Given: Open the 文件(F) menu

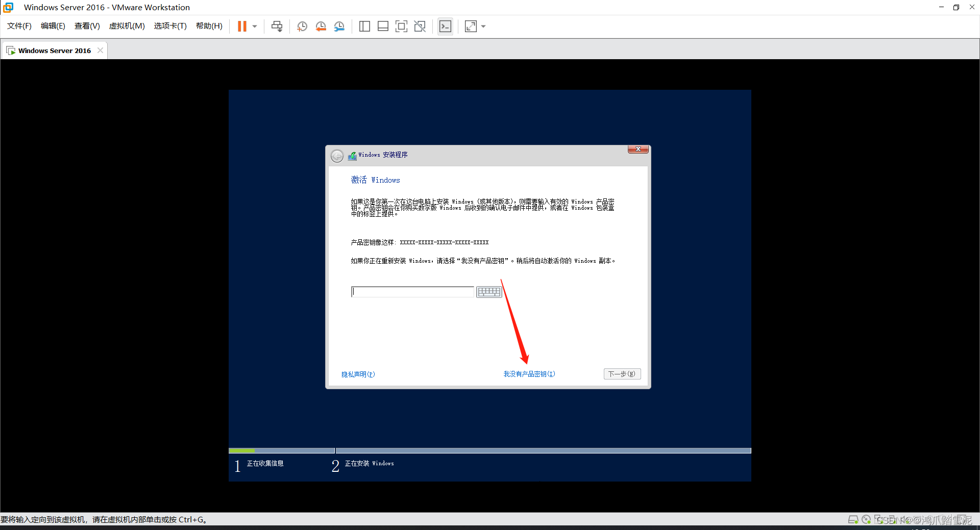Looking at the screenshot, I should [x=19, y=26].
